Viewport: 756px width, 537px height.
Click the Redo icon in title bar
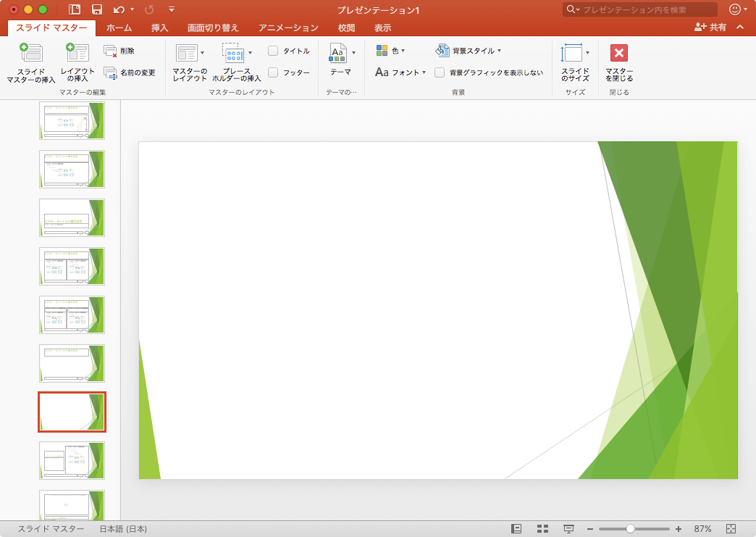tap(149, 9)
